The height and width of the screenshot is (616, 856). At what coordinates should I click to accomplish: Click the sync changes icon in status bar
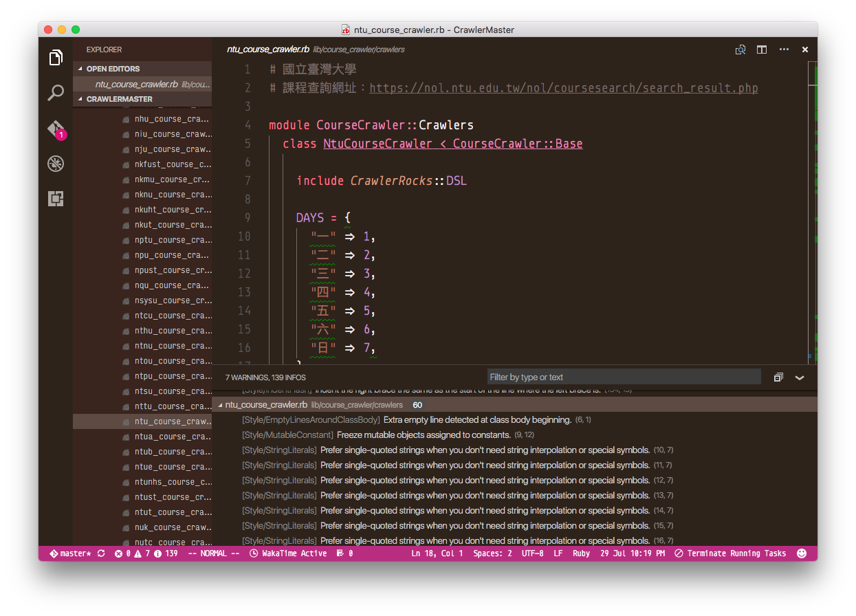coord(101,553)
